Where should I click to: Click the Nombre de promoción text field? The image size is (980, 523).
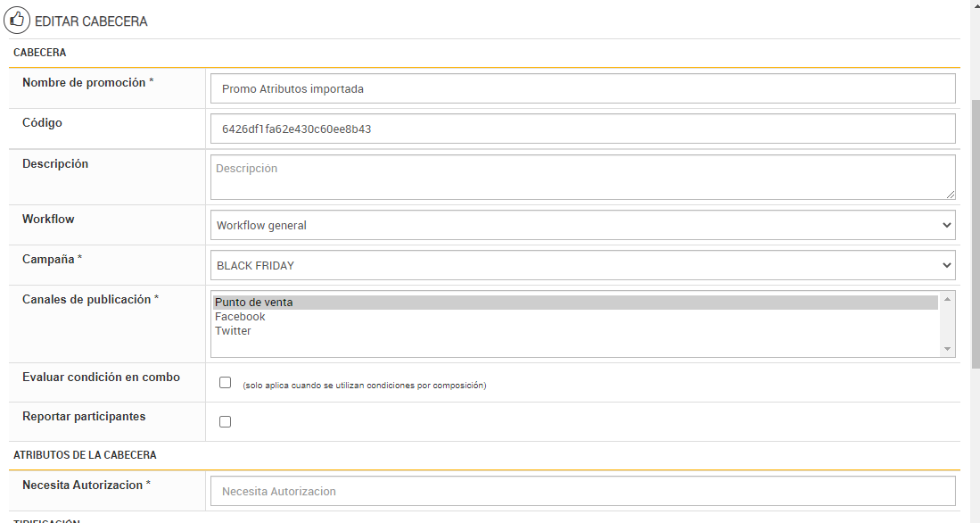[583, 89]
